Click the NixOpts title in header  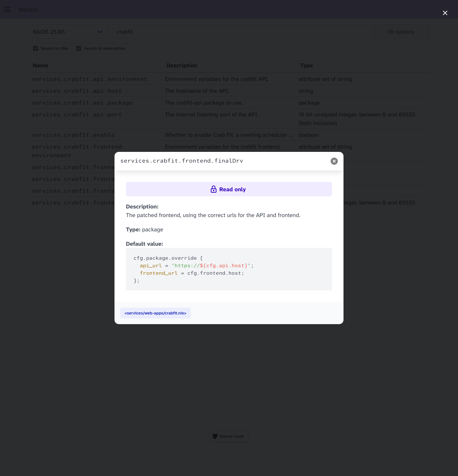point(29,10)
